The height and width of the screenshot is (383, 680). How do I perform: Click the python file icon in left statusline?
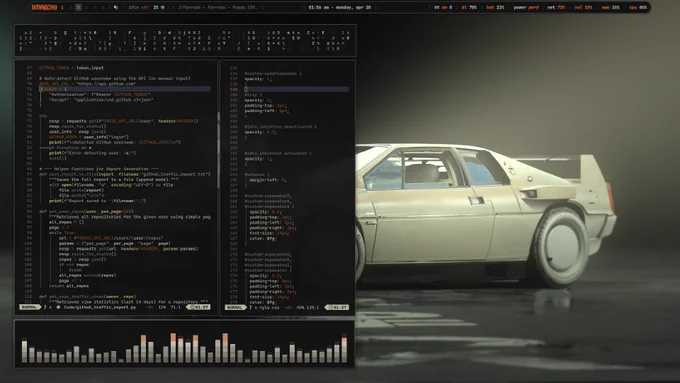[x=59, y=307]
